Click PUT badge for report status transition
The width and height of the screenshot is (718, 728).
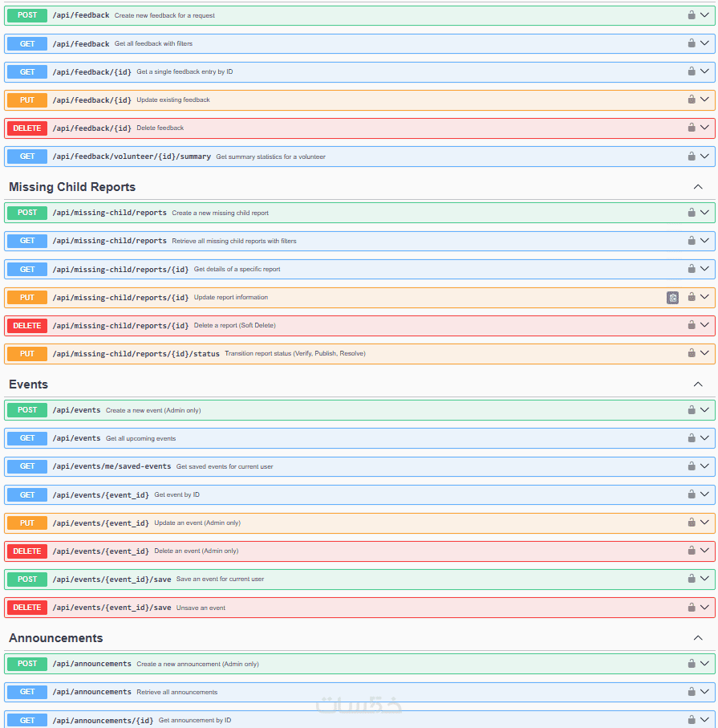pyautogui.click(x=27, y=354)
